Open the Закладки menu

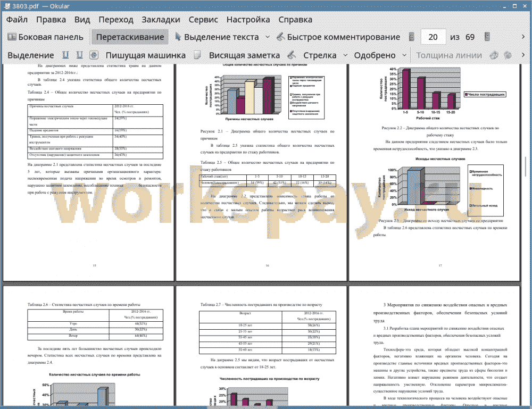[161, 20]
